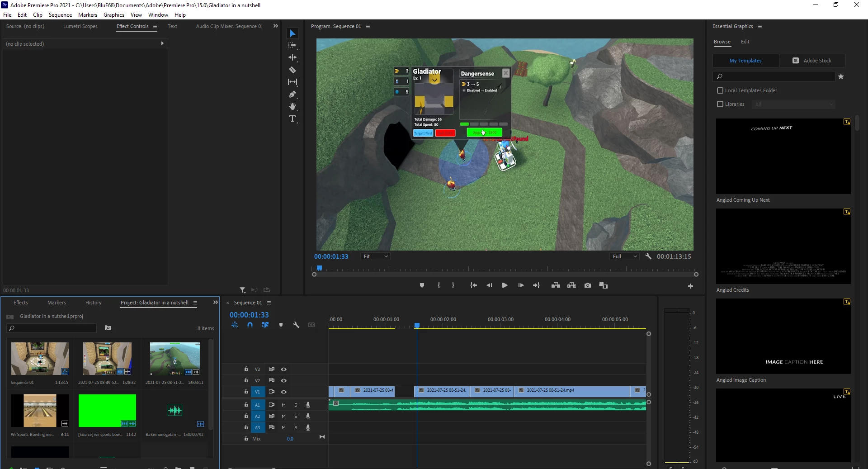Switch to the Lumetri Scopes tab
This screenshot has width=868, height=469.
[80, 26]
